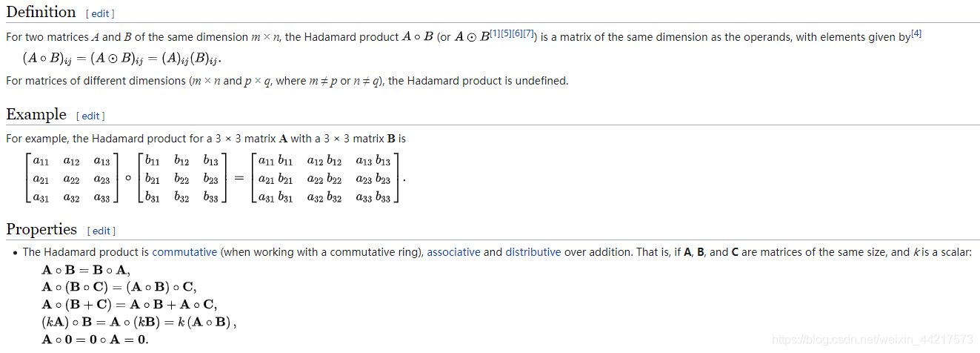Image resolution: width=980 pixels, height=353 pixels.
Task: Follow the 'distributive' hyperlink
Action: (x=533, y=252)
